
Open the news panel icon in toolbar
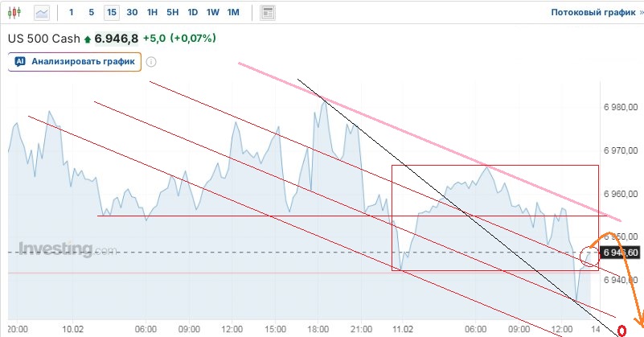[268, 13]
